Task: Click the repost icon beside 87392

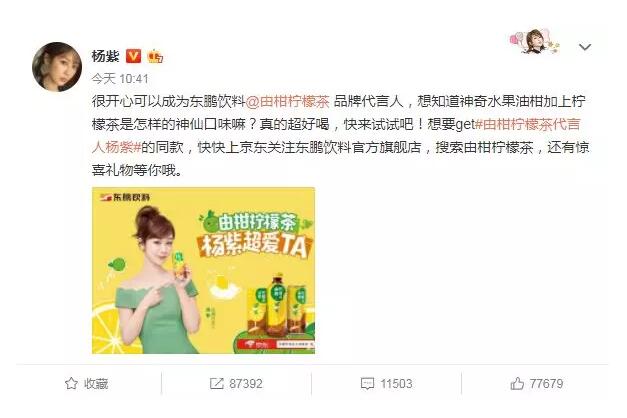Action: click(216, 384)
